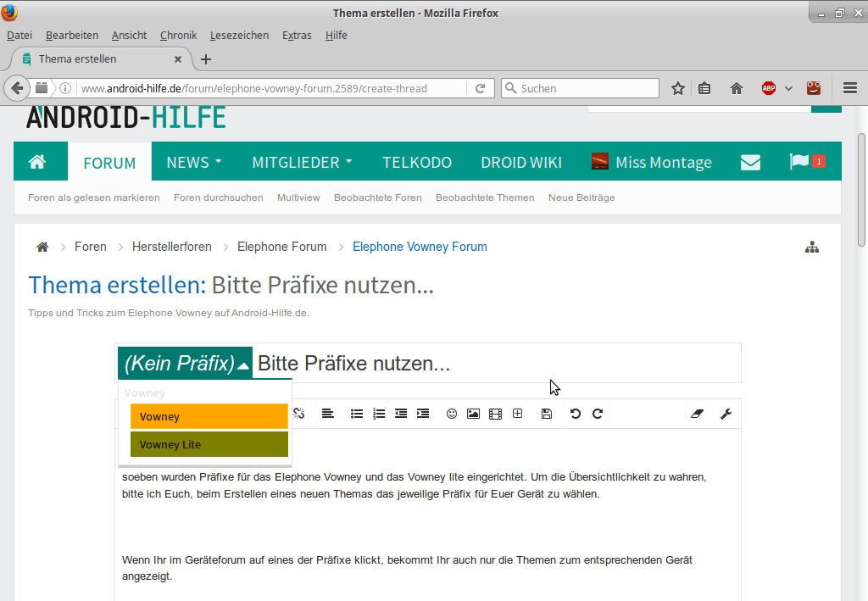Open the Extras menu
868x601 pixels.
[297, 36]
